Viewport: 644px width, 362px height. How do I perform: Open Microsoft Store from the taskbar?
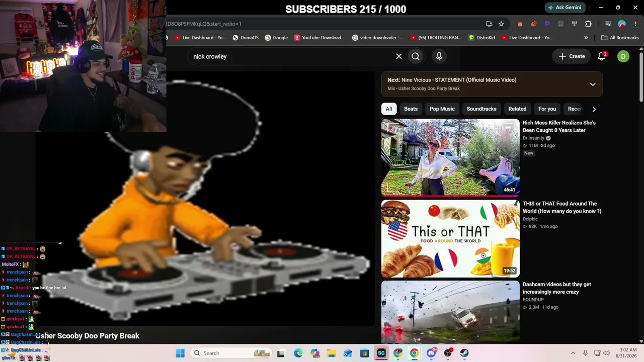(x=364, y=353)
